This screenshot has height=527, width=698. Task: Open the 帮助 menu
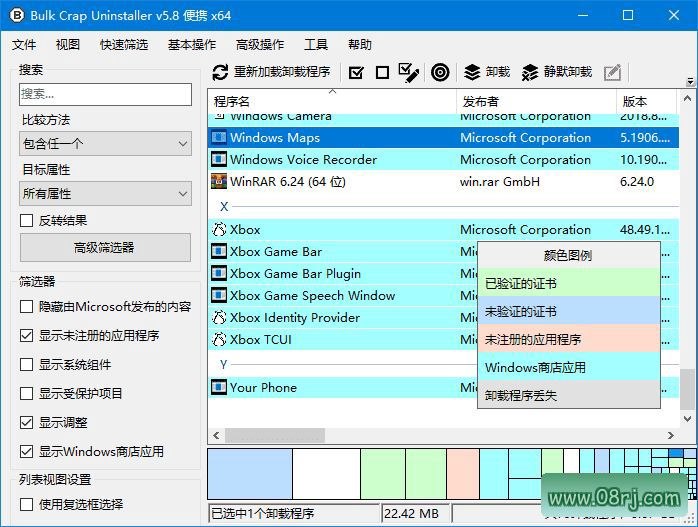coord(360,45)
